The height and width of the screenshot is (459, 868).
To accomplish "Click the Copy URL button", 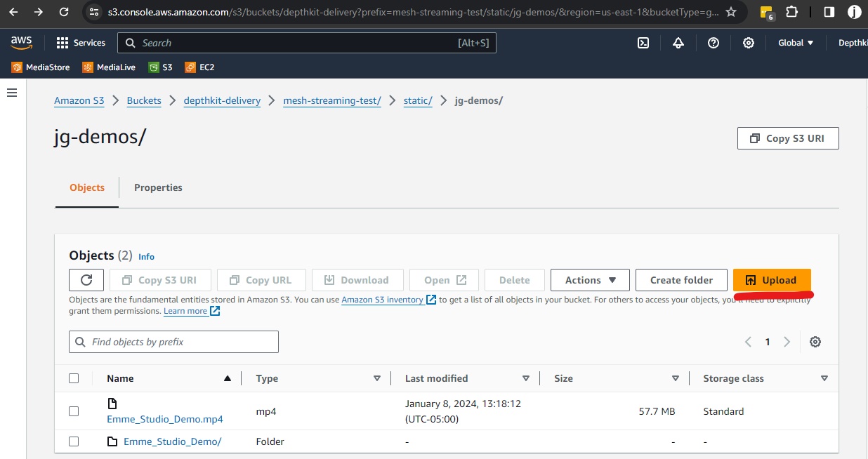I will pyautogui.click(x=260, y=280).
